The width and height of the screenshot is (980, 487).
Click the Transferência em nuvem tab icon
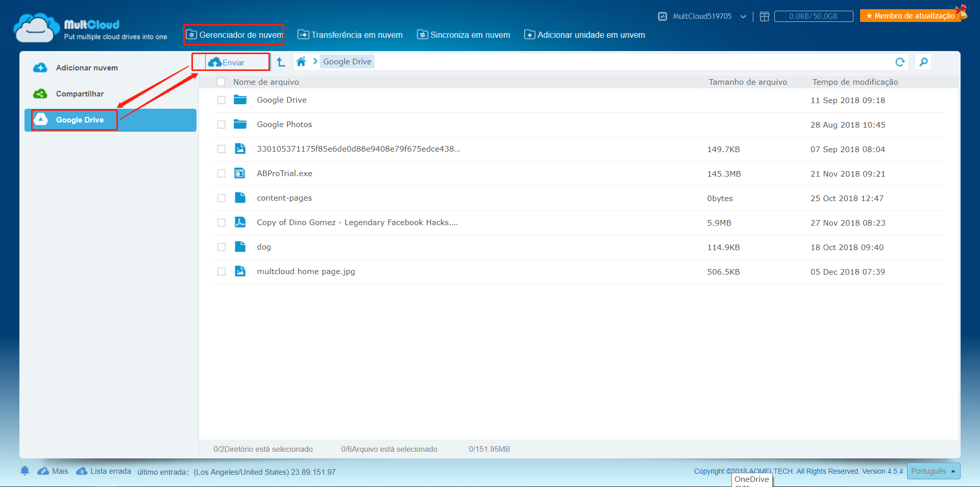[303, 35]
